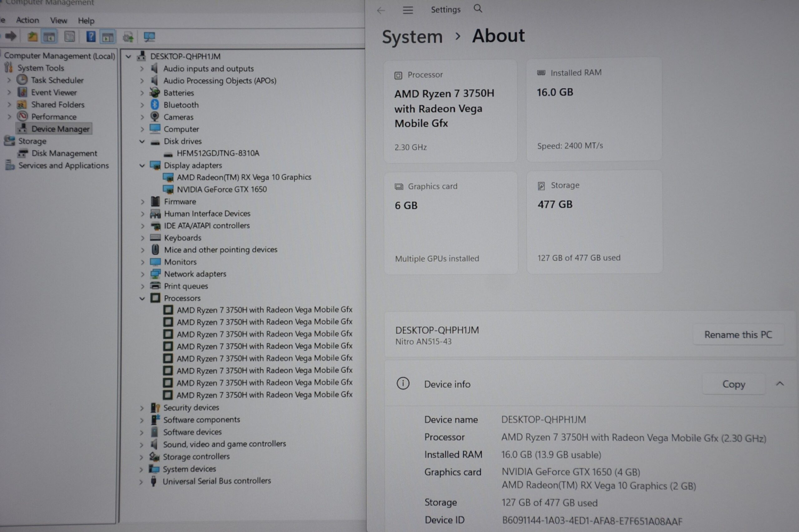
Task: Open the Action menu in Computer Management
Action: (x=27, y=20)
